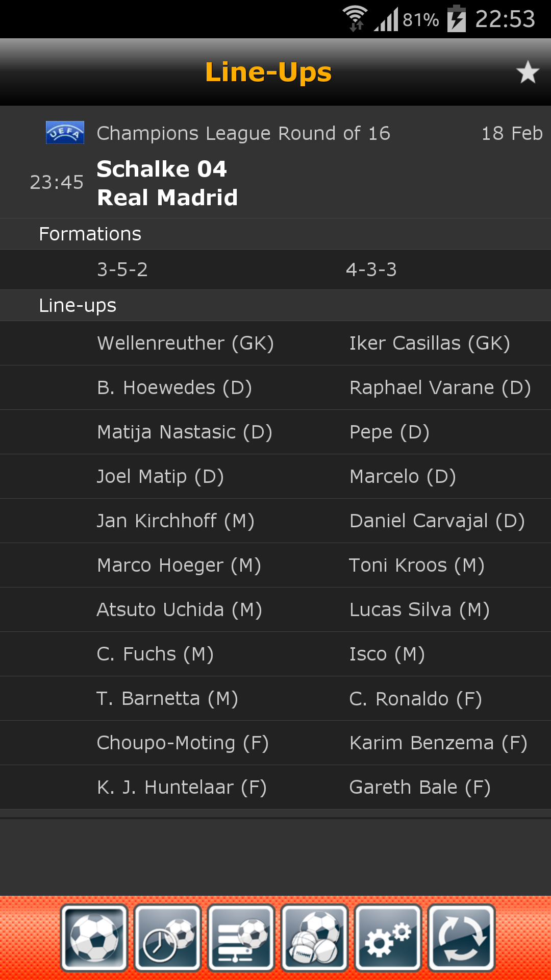This screenshot has height=980, width=551.
Task: Tap K. J. Huntelaar (F) entry
Action: pyautogui.click(x=182, y=787)
